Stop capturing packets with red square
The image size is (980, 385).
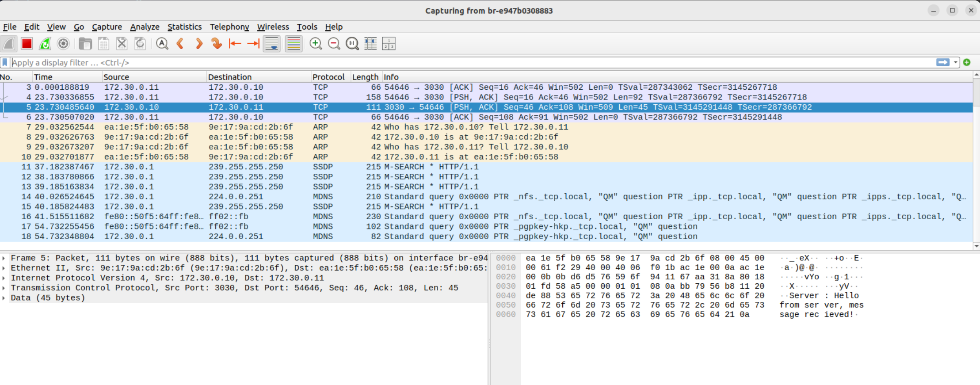click(x=27, y=44)
